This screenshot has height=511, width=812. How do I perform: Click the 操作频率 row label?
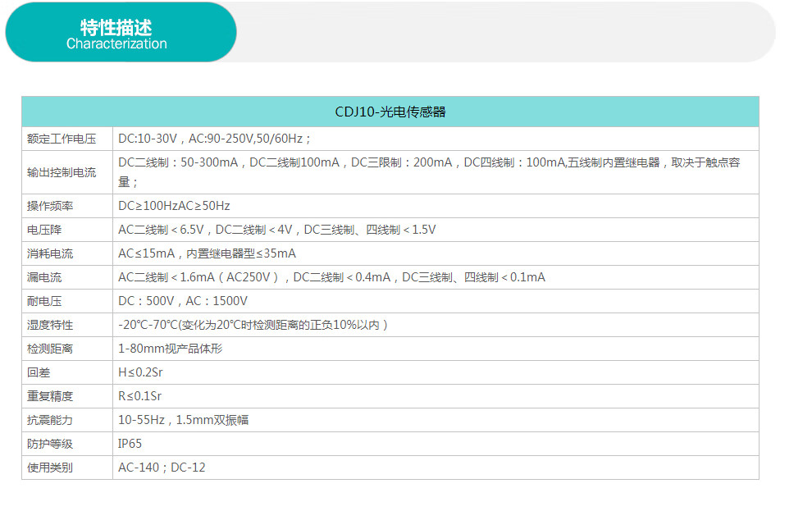tap(50, 206)
